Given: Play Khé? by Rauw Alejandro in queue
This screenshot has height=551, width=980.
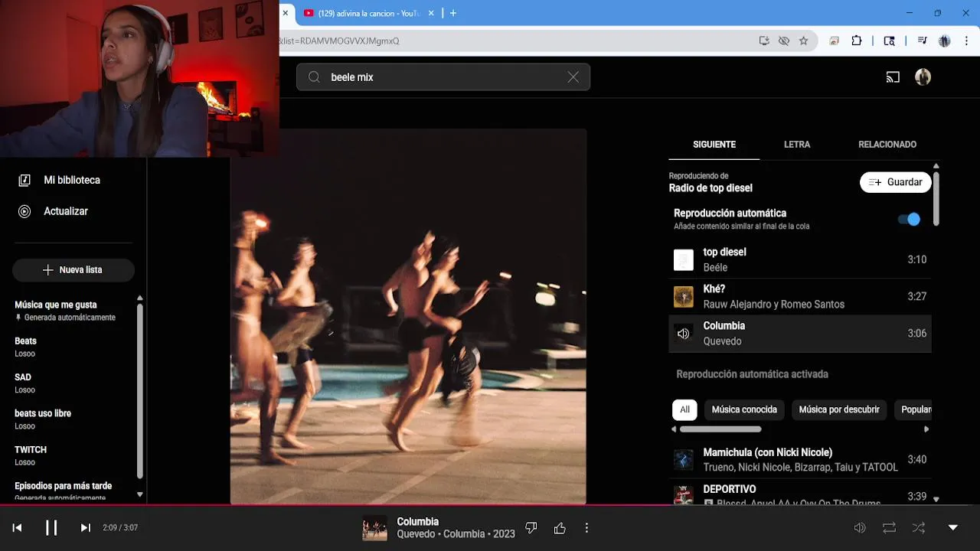Looking at the screenshot, I should (800, 296).
